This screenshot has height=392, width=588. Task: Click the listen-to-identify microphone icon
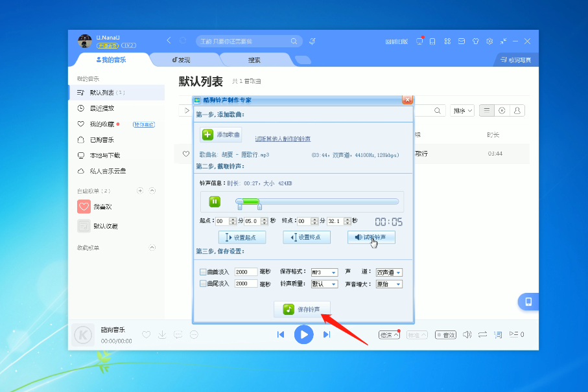(312, 41)
